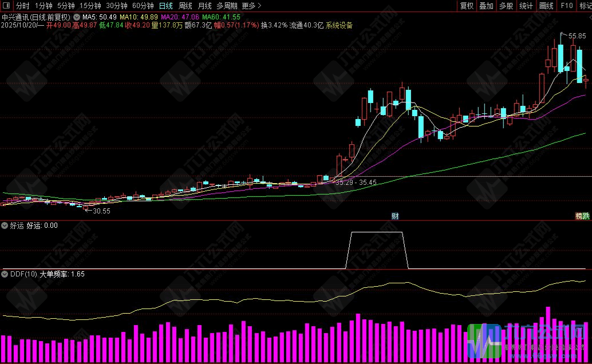Switch to 月线 monthly chart
This screenshot has height=364, width=592.
pos(204,6)
